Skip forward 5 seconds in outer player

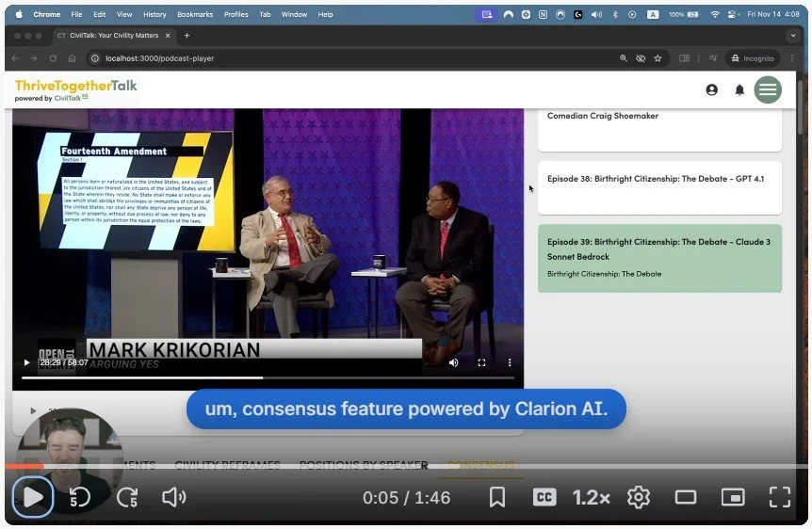[x=127, y=497]
